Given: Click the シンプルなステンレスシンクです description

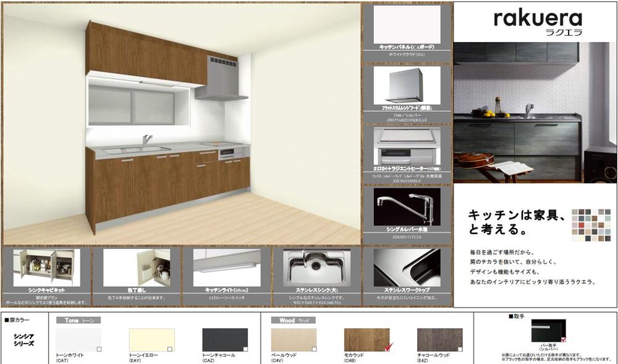Looking at the screenshot, I should pos(317,298).
